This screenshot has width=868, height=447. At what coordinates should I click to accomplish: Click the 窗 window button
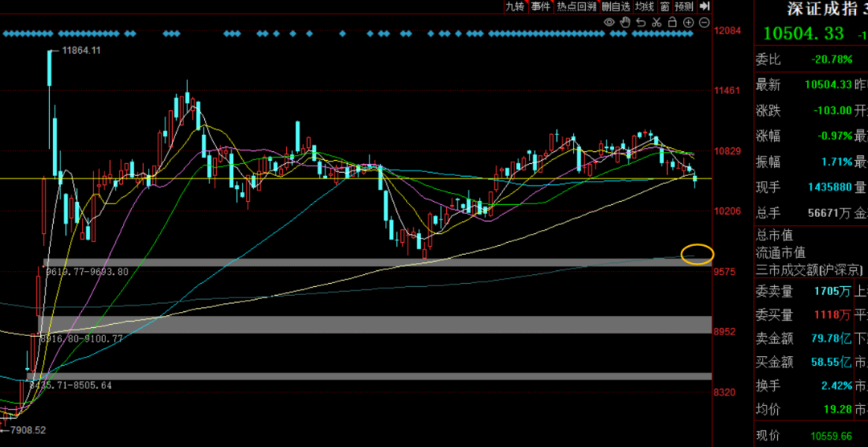[665, 6]
